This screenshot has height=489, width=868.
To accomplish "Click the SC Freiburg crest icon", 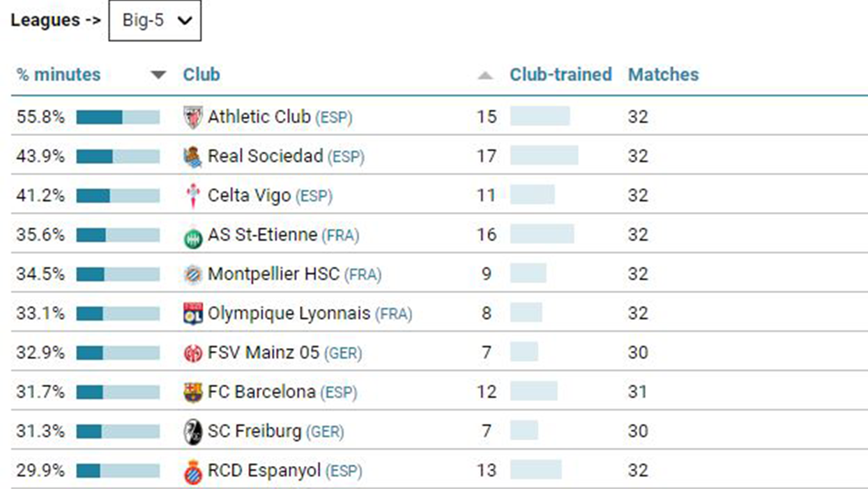I will click(192, 432).
